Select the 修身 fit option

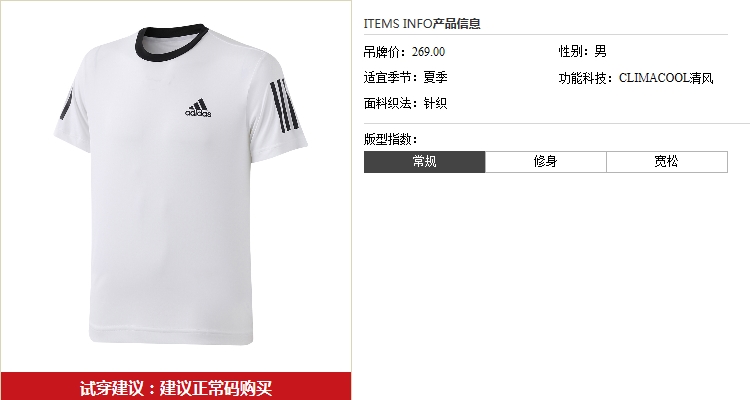tap(546, 162)
